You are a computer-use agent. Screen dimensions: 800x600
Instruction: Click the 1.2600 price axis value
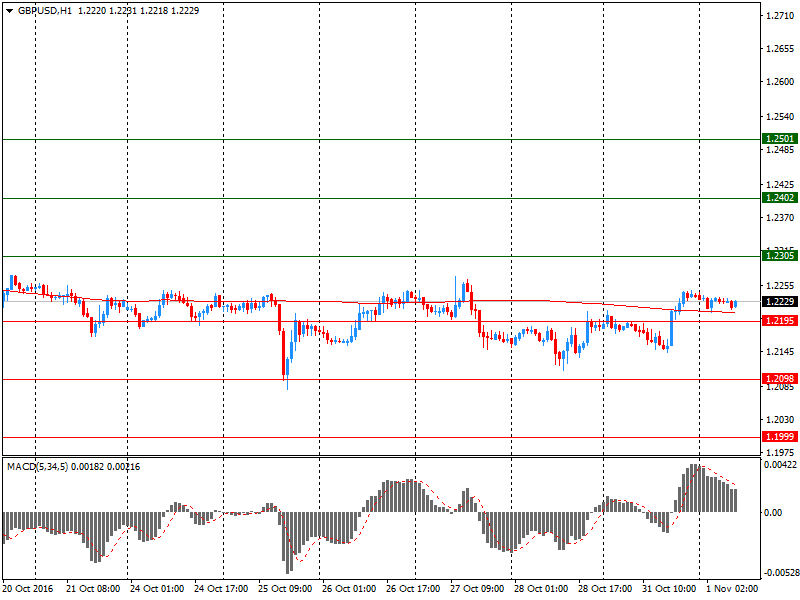point(780,82)
